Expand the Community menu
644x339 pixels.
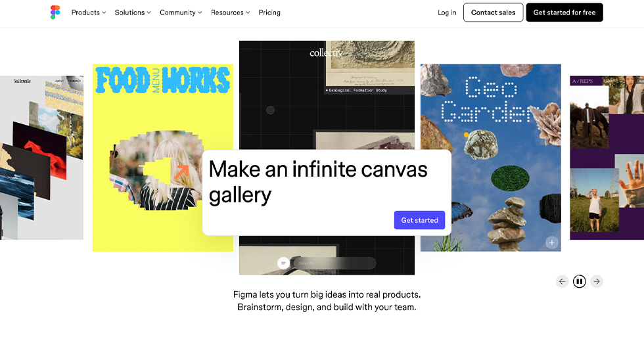(181, 12)
